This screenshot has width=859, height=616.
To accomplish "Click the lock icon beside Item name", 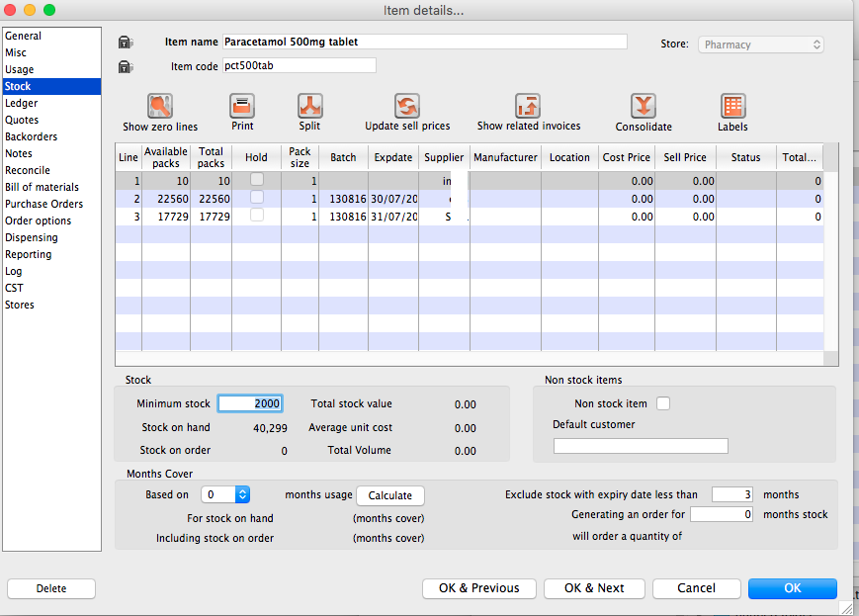I will click(126, 43).
